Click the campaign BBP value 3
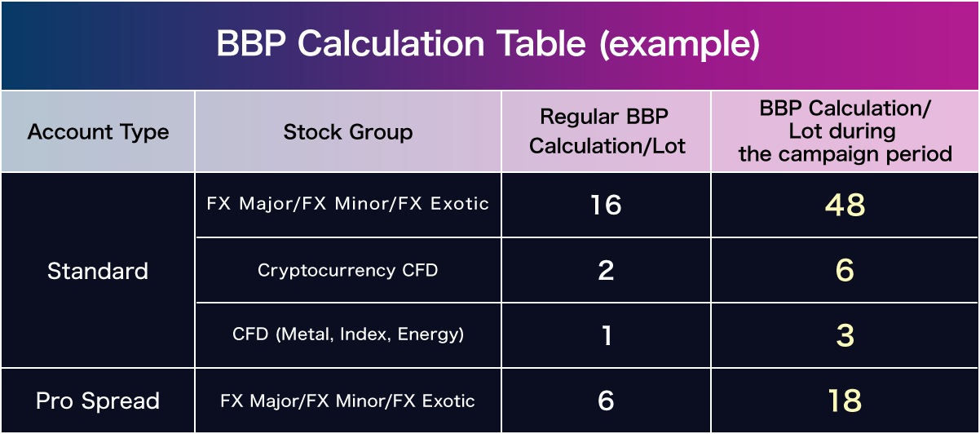Viewport: 980px width, 434px height. click(x=845, y=335)
